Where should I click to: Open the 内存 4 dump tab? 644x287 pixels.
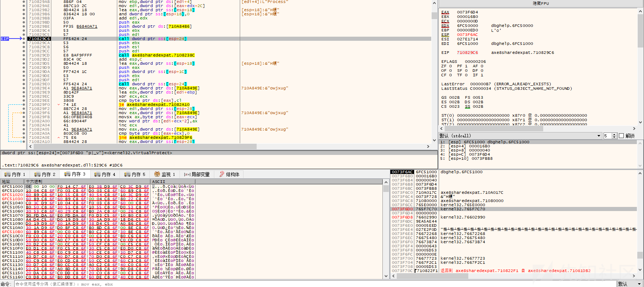[x=105, y=174]
